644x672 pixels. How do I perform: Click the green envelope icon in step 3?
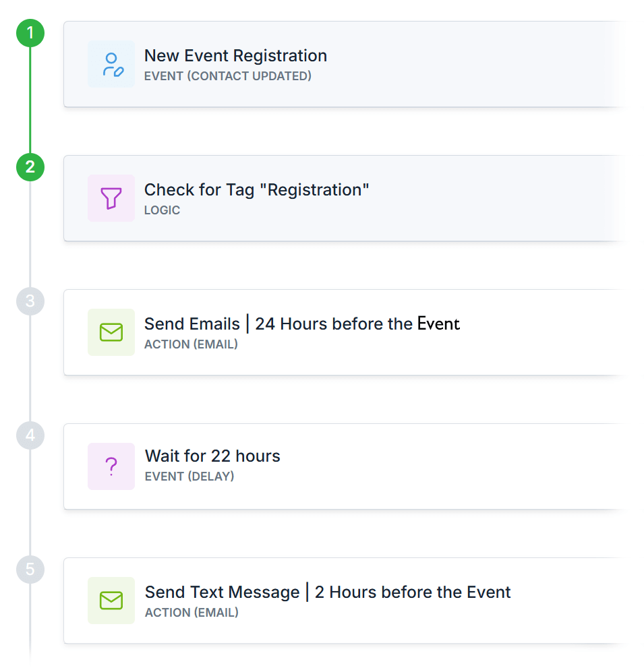pyautogui.click(x=111, y=332)
